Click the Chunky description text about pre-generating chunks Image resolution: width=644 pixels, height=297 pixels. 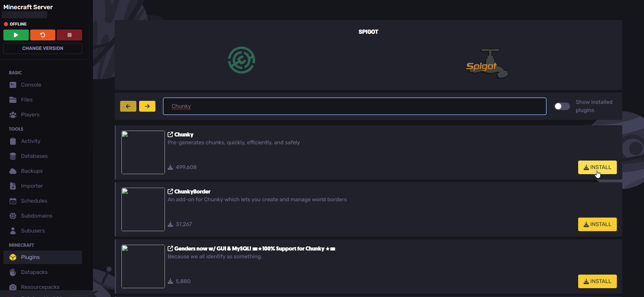pyautogui.click(x=234, y=143)
